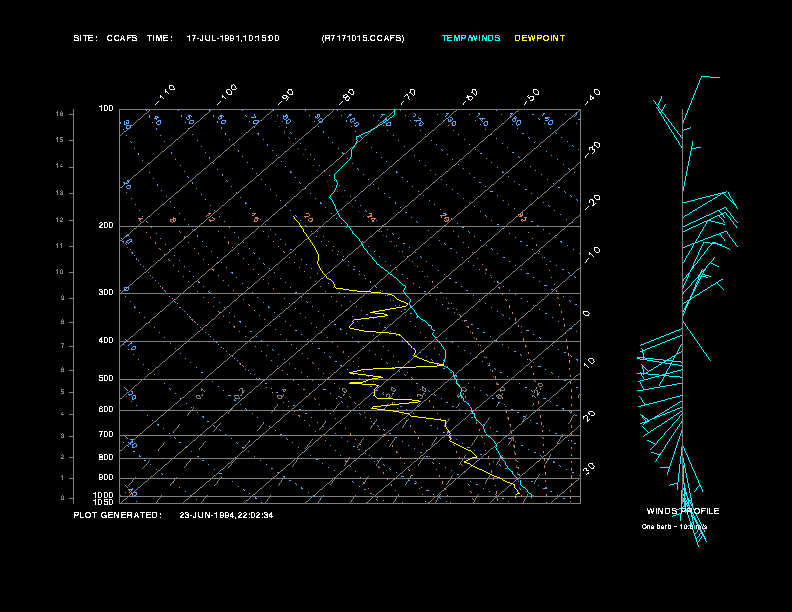Select the 700 pressure level label
792x612 pixels.
point(106,434)
